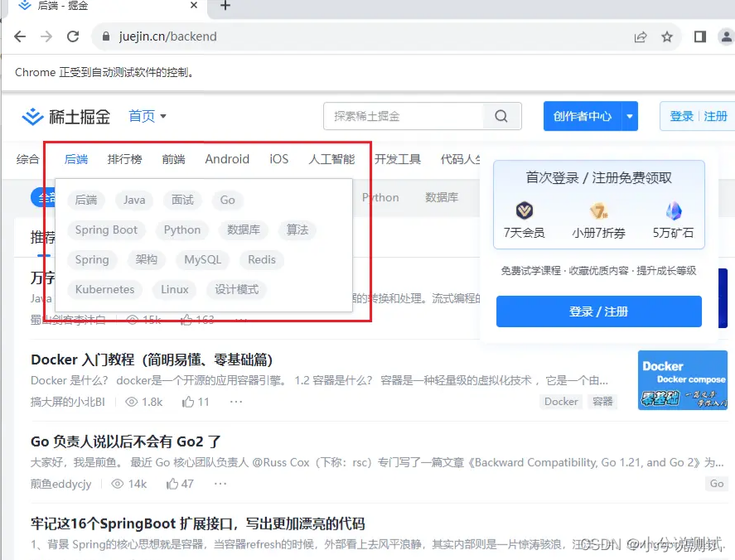735x560 pixels.
Task: Go back with the browser back arrow
Action: pyautogui.click(x=20, y=36)
